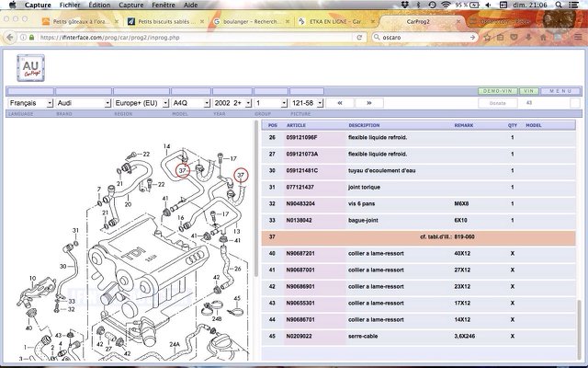Click the Wi-Fi status icon
Image resolution: width=588 pixels, height=368 pixels.
pos(446,5)
